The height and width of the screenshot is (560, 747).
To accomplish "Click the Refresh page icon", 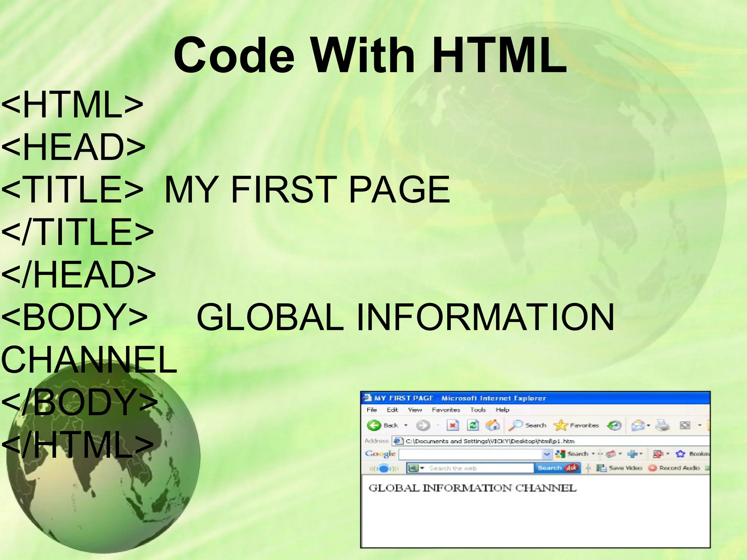I will point(473,425).
